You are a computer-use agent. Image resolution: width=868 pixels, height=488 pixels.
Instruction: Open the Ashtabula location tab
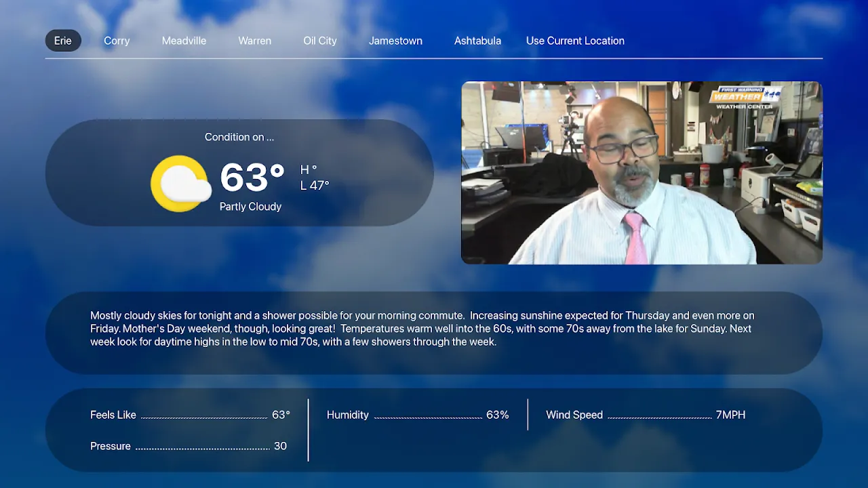click(477, 41)
